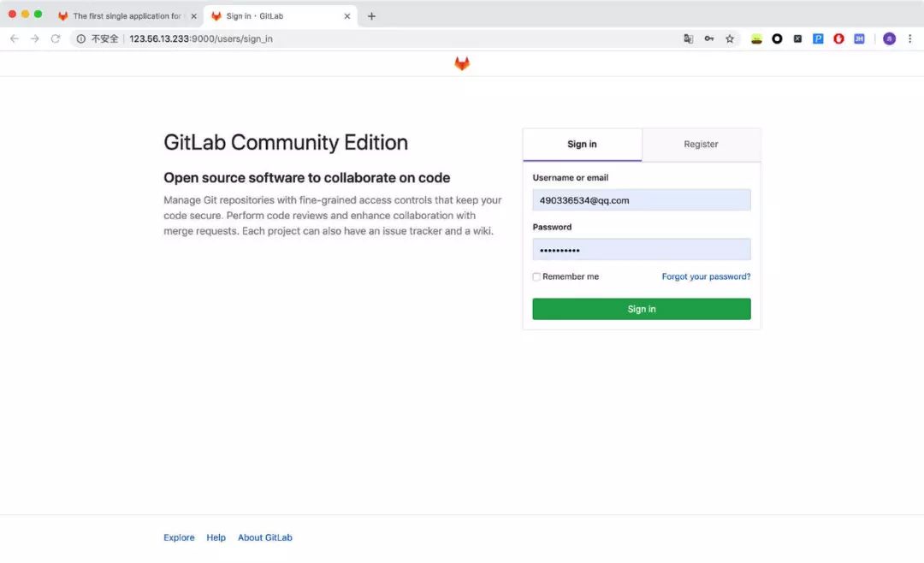Open the Explore footer link
This screenshot has width=924, height=563.
[179, 537]
